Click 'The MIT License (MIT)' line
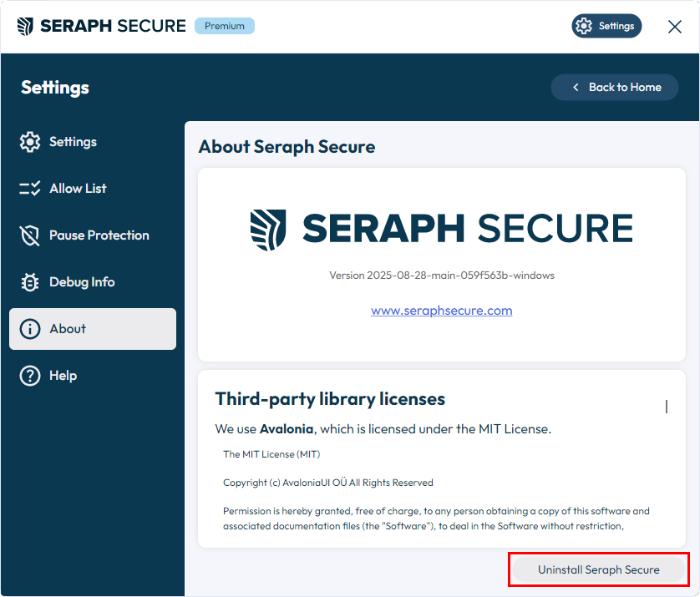The image size is (700, 597). [271, 454]
